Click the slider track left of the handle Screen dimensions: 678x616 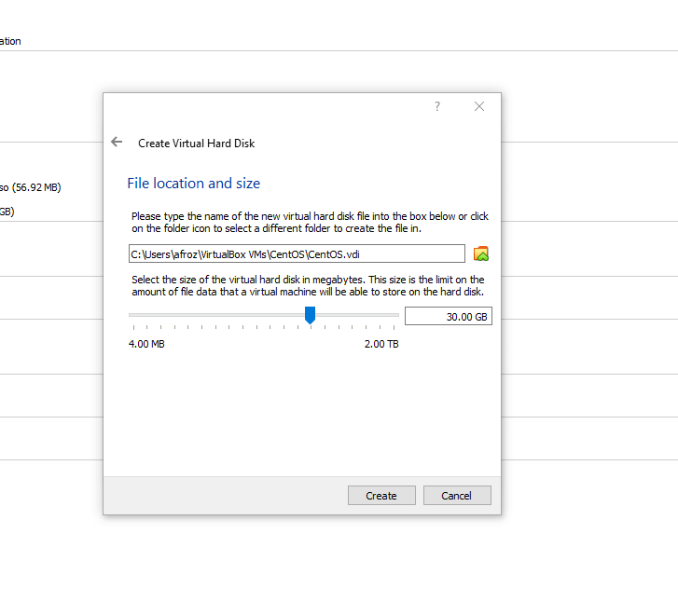tap(216, 315)
